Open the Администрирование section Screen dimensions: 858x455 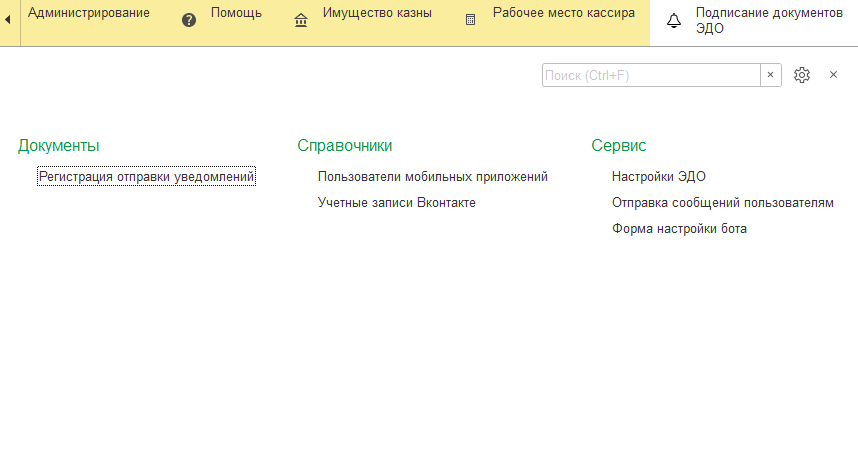pos(89,13)
